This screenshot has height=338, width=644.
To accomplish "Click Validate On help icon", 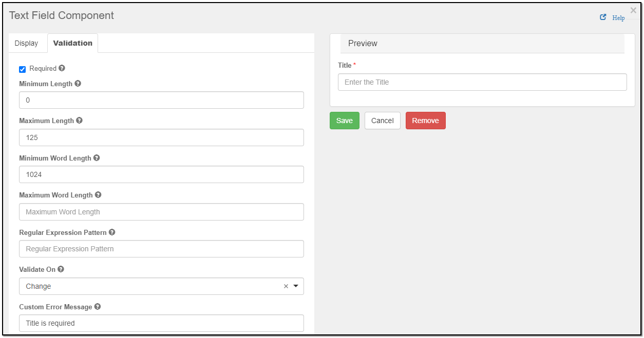I will click(x=61, y=269).
